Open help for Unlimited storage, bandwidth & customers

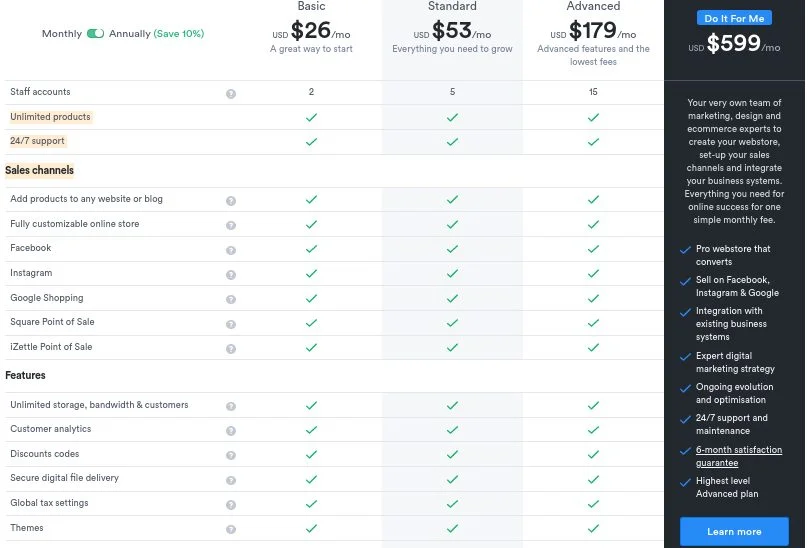click(x=231, y=406)
